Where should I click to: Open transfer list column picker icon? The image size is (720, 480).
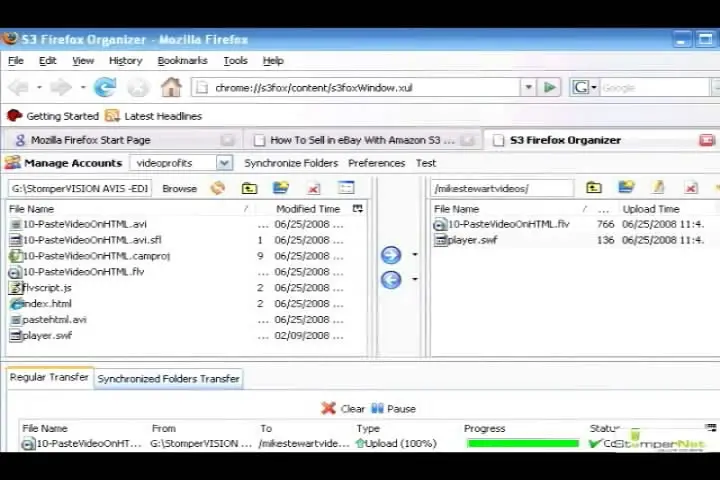710,428
